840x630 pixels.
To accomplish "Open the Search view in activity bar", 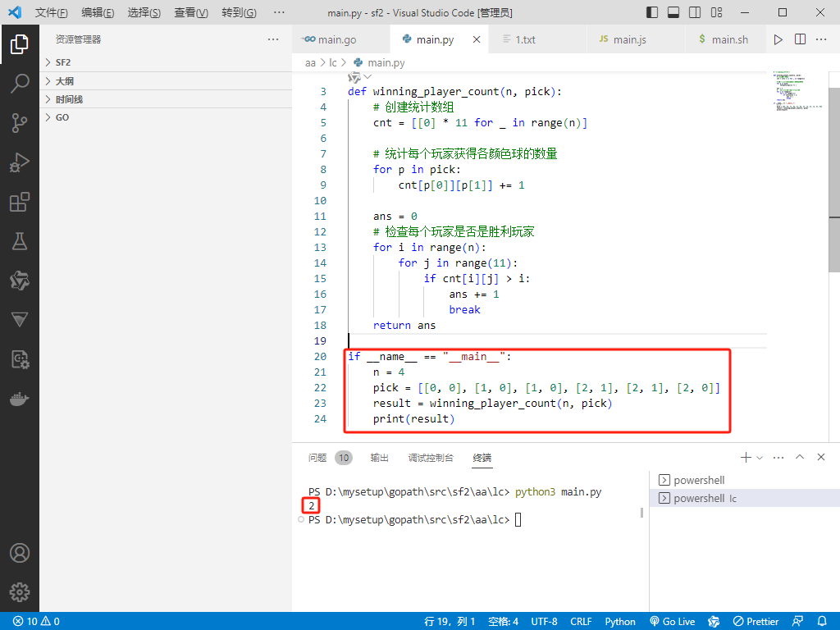I will pos(20,84).
